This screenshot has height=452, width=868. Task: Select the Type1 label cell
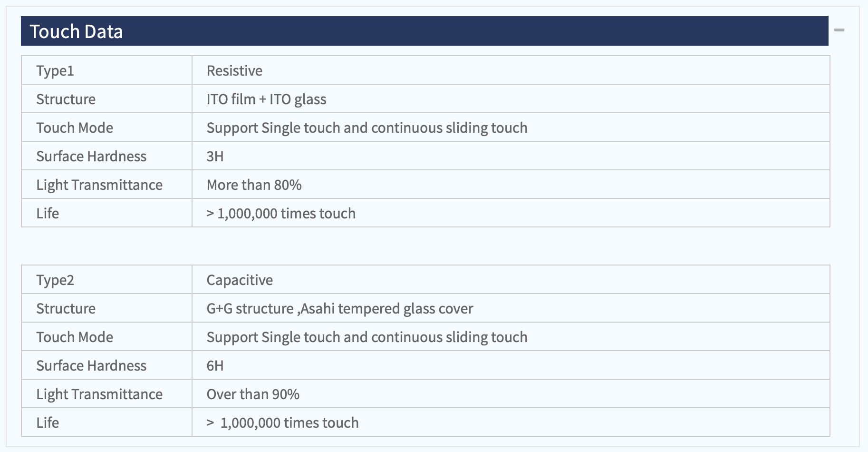pos(106,70)
